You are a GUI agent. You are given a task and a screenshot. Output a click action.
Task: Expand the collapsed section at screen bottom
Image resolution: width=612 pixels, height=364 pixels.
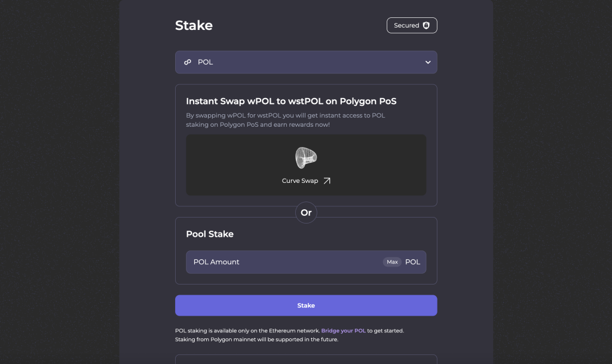pyautogui.click(x=306, y=359)
